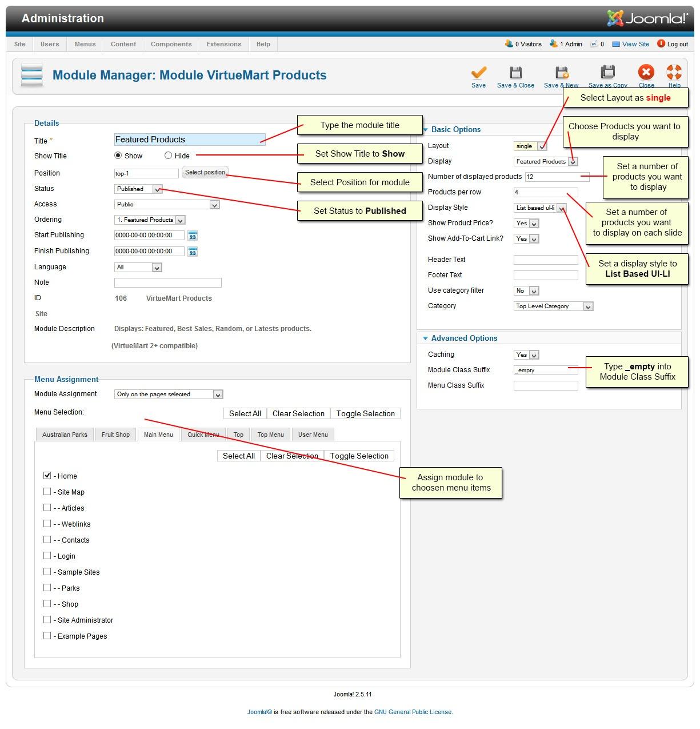Open the Display products dropdown
Screen dimensions: 700x729
(546, 161)
